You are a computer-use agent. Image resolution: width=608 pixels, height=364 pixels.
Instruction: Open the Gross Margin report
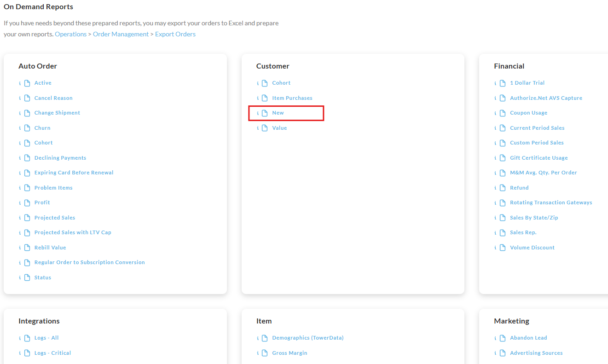click(x=290, y=353)
